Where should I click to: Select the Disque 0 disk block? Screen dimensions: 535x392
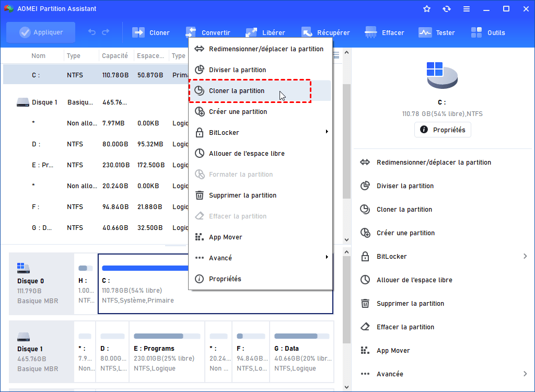[x=41, y=284]
